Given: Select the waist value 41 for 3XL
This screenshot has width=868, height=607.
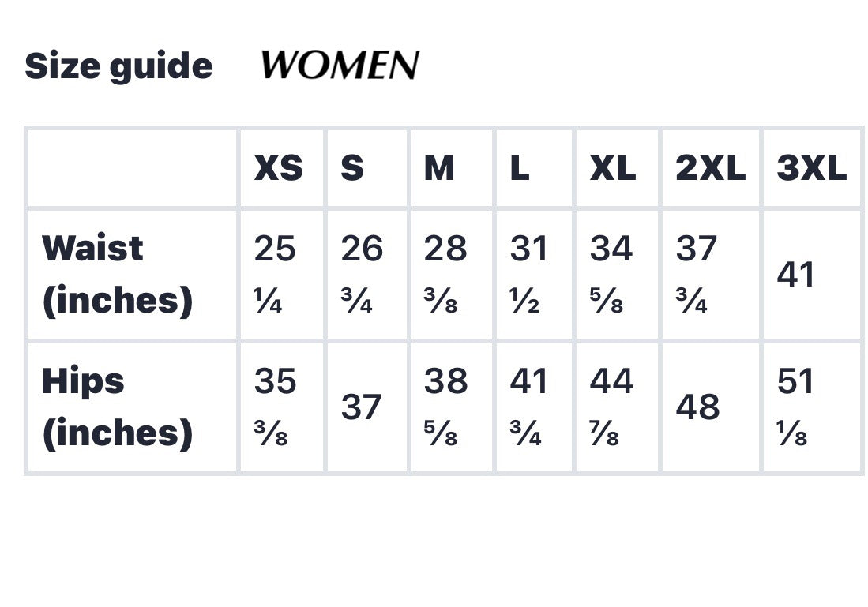Looking at the screenshot, I should point(795,275).
